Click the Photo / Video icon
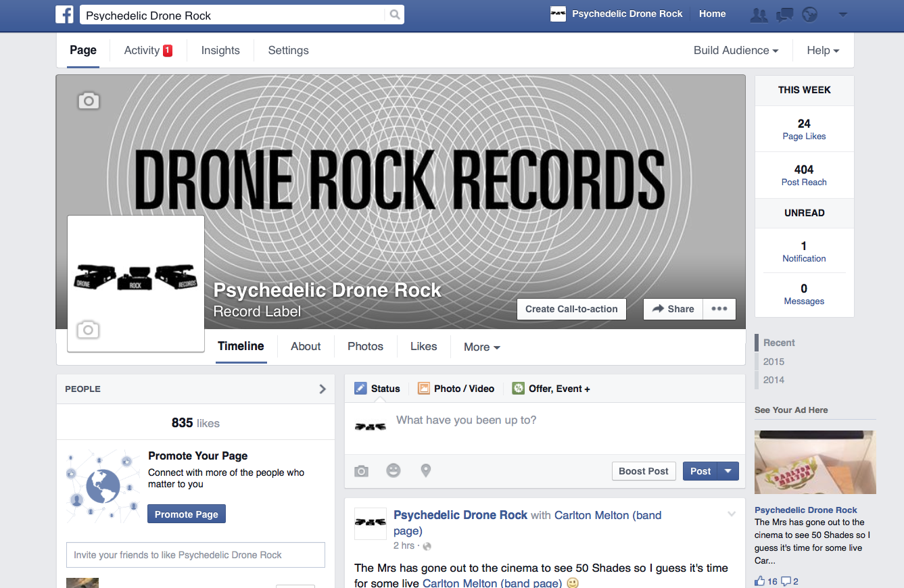Image resolution: width=904 pixels, height=588 pixels. 424,389
